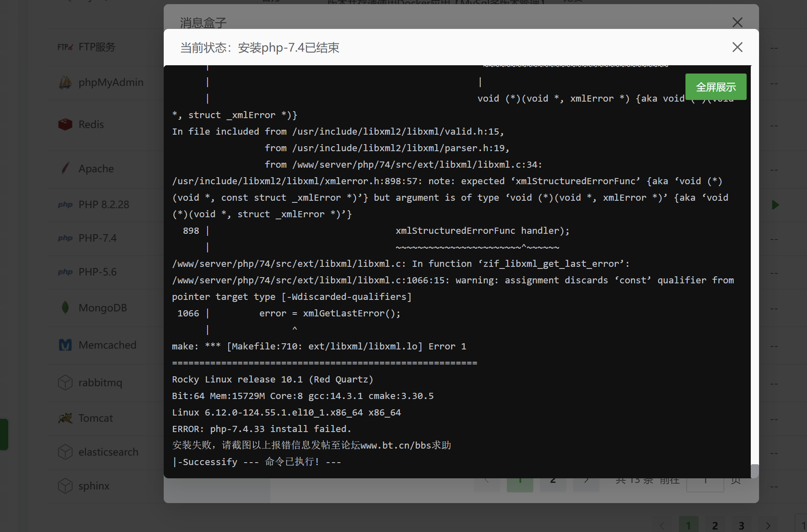The image size is (807, 532).
Task: Click 'ERROR: php-7.4.33 install failed.' line
Action: [x=262, y=429]
